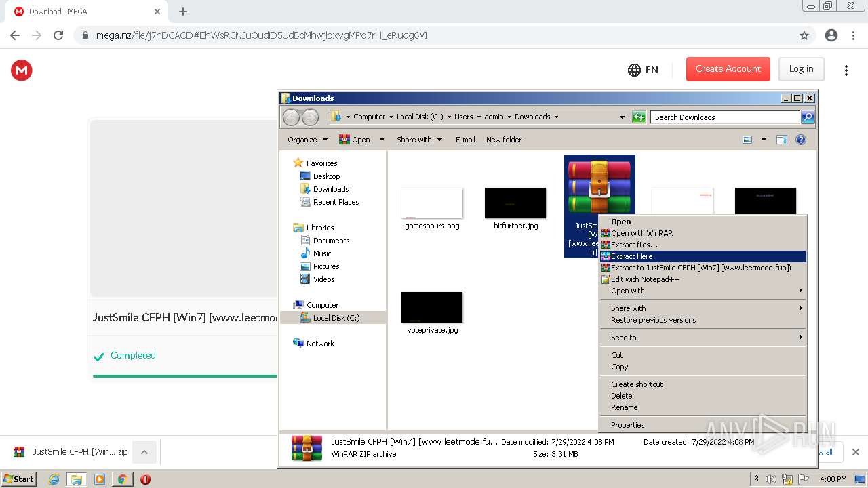Expand the Open button dropdown arrow

[x=382, y=140]
